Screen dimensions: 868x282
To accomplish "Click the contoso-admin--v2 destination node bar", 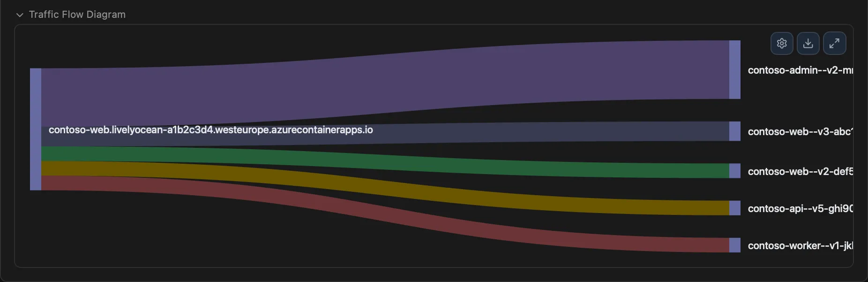I will pyautogui.click(x=734, y=69).
